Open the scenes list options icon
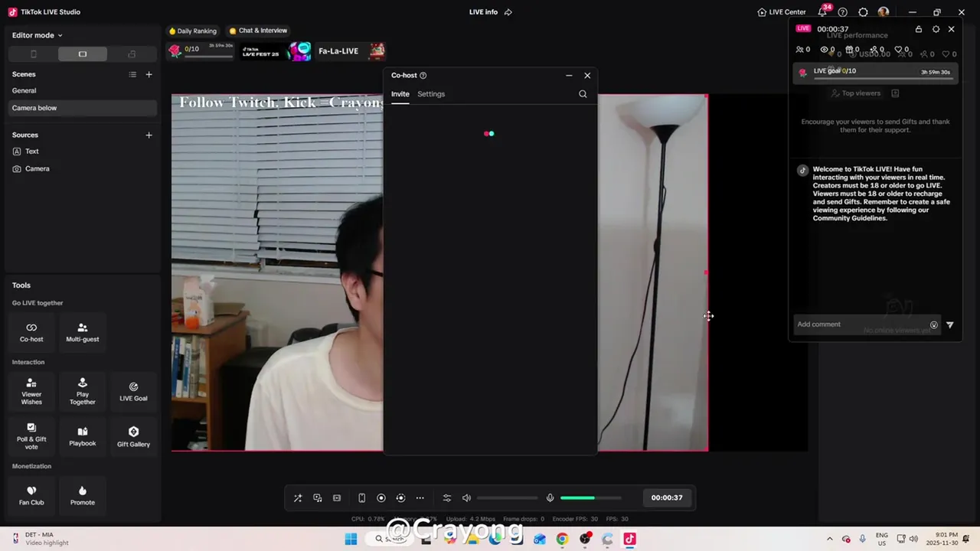This screenshot has height=551, width=980. [x=132, y=74]
